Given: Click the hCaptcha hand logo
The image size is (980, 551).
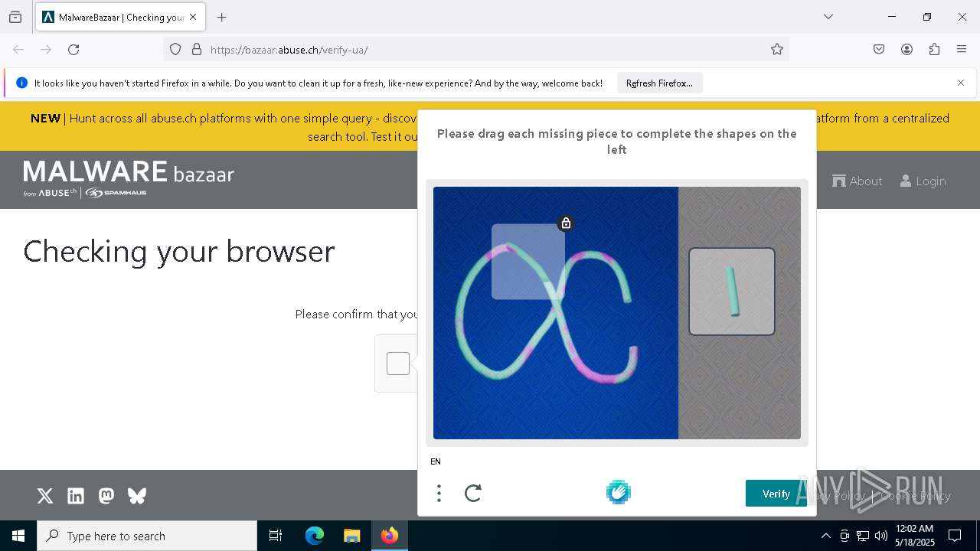Looking at the screenshot, I should pos(619,492).
